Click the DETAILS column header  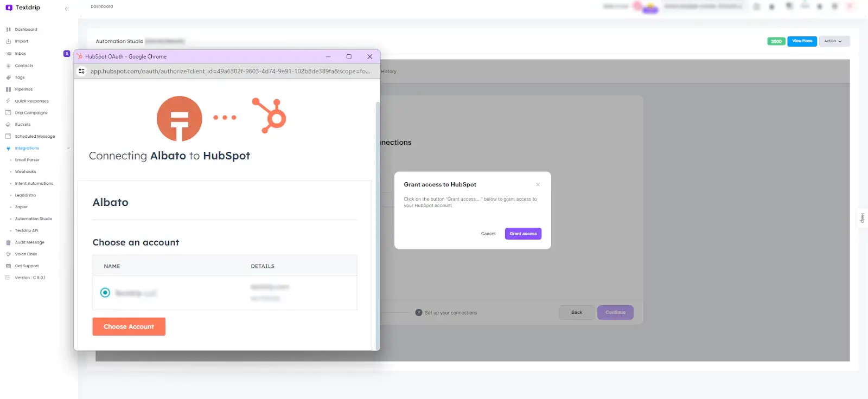(263, 266)
